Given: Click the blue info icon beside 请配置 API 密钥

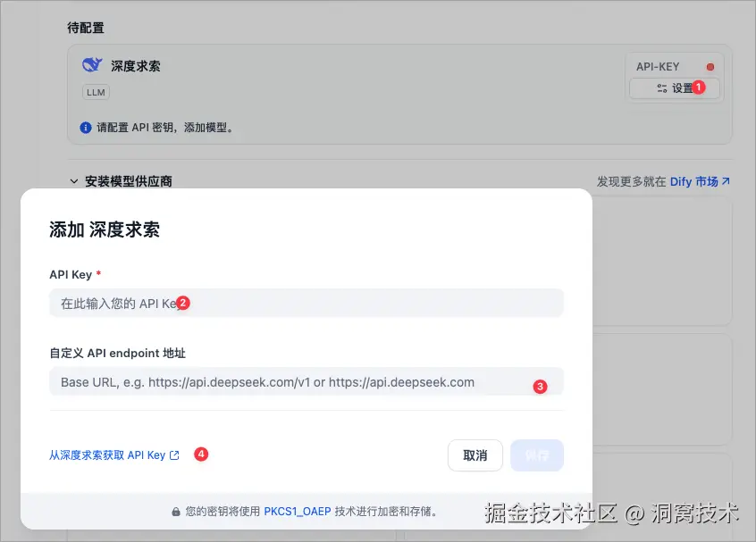Looking at the screenshot, I should (x=85, y=128).
